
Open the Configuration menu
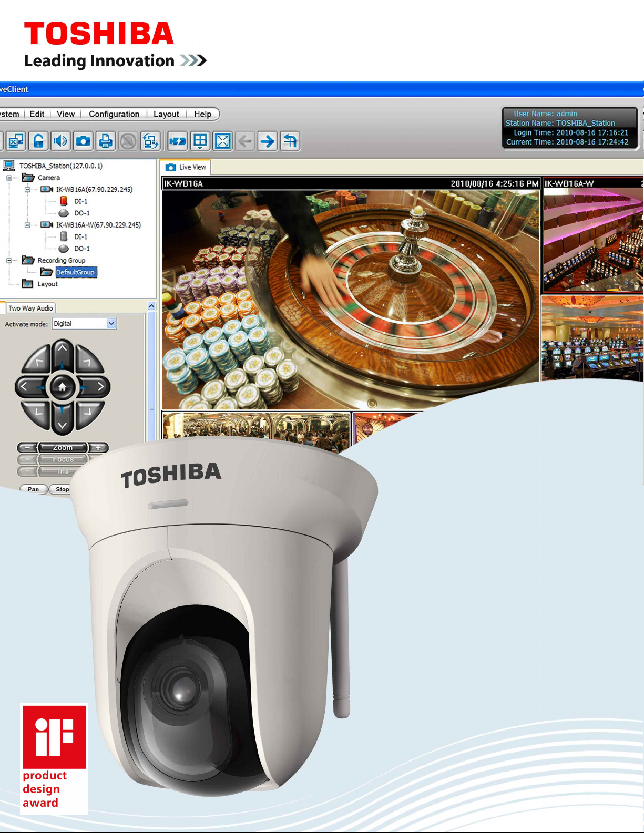pyautogui.click(x=114, y=114)
